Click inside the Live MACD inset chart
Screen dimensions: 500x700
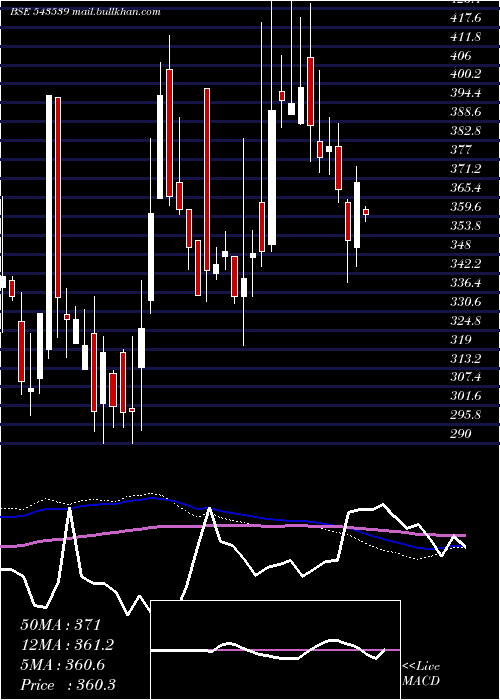275,650
